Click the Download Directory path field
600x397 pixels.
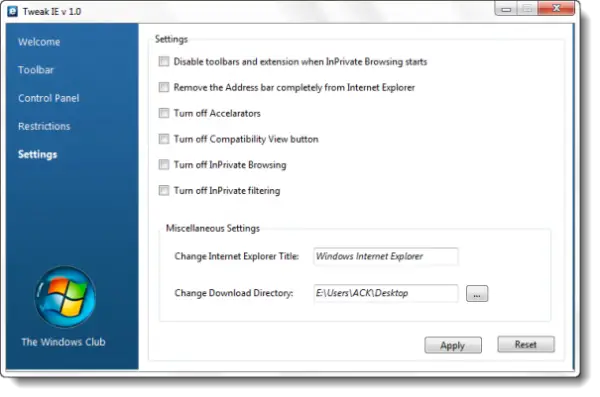click(x=386, y=294)
